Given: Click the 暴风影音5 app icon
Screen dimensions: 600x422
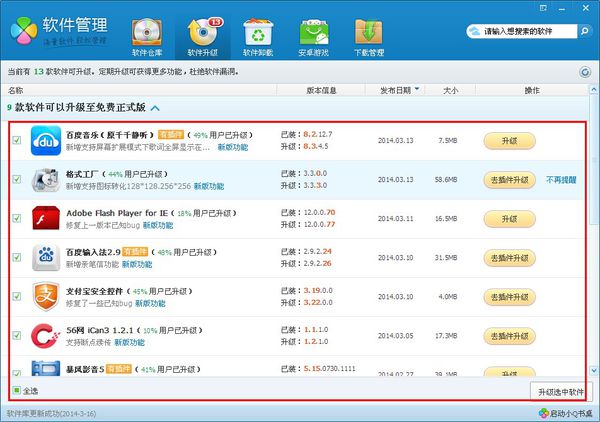Looking at the screenshot, I should 46,368.
